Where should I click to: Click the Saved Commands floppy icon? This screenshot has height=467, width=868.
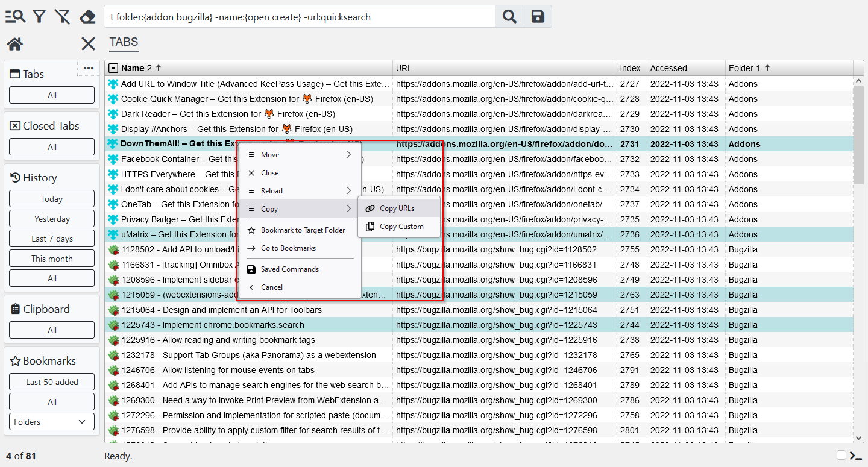pos(251,269)
